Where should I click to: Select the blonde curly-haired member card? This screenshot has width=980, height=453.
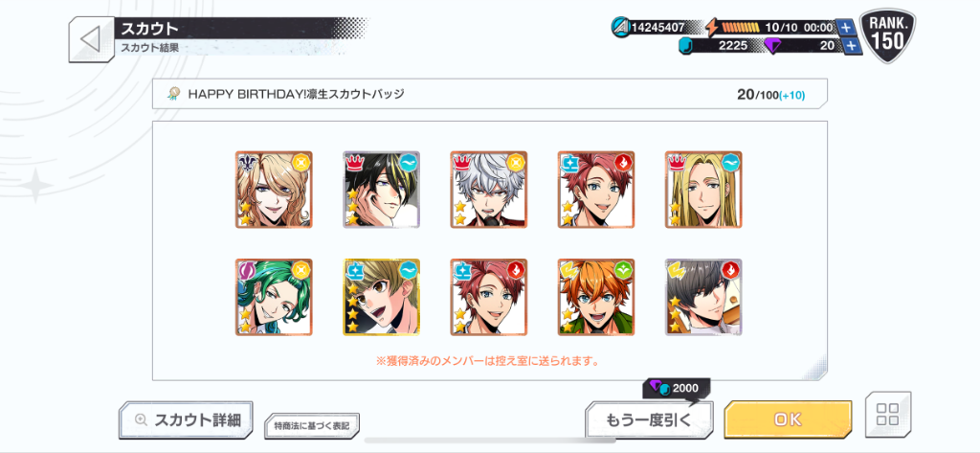coord(274,189)
